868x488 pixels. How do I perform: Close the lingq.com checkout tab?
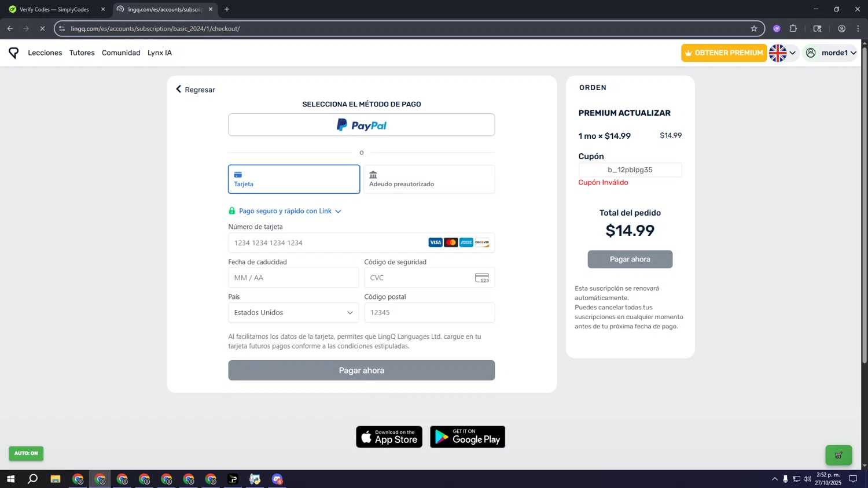click(211, 9)
